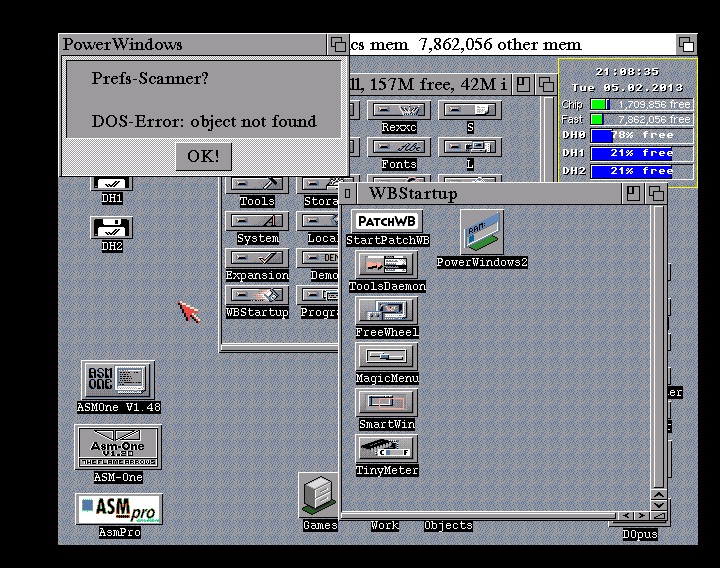This screenshot has width=720, height=568.
Task: Click the DH0 free space bar
Action: [x=640, y=135]
